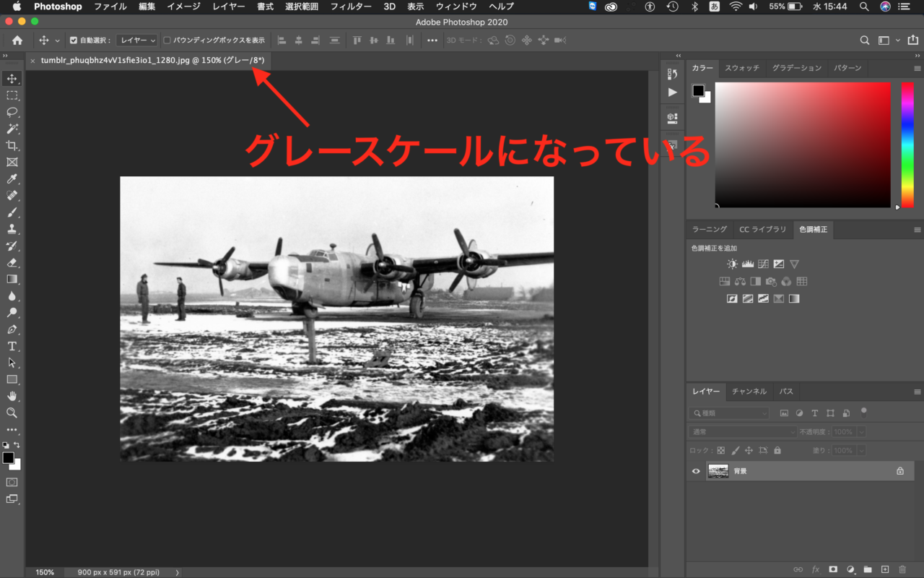Open the レイヤー auto-select dropdown

point(137,40)
